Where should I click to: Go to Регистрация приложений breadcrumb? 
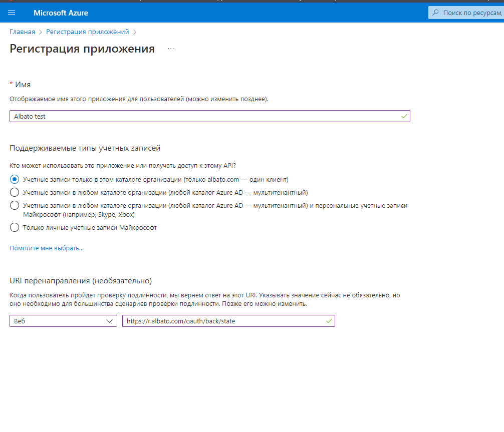click(88, 32)
